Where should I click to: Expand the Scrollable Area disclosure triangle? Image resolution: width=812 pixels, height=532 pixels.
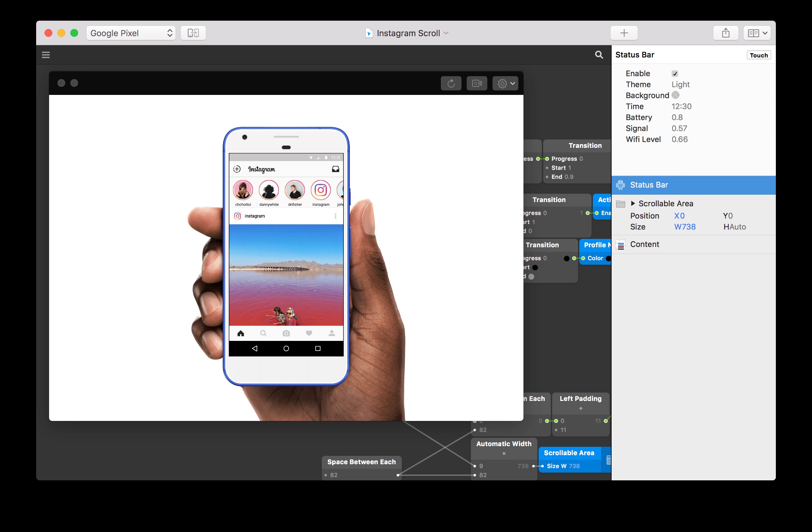pos(633,203)
